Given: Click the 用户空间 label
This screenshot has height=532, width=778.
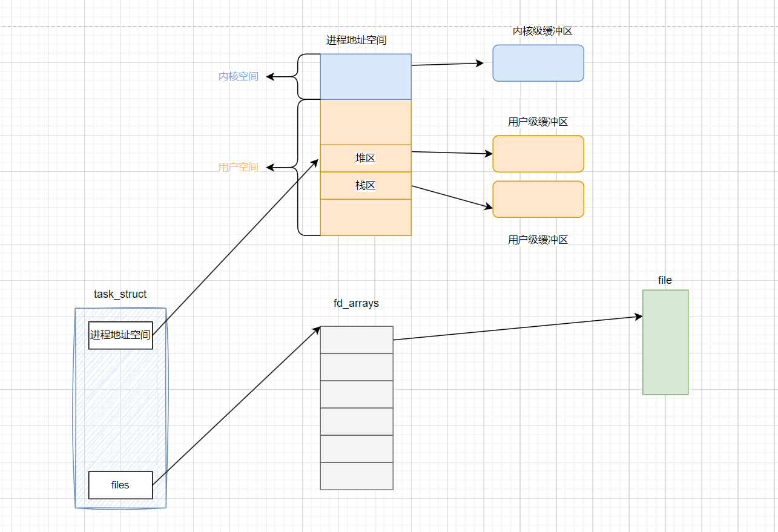Looking at the screenshot, I should (238, 167).
